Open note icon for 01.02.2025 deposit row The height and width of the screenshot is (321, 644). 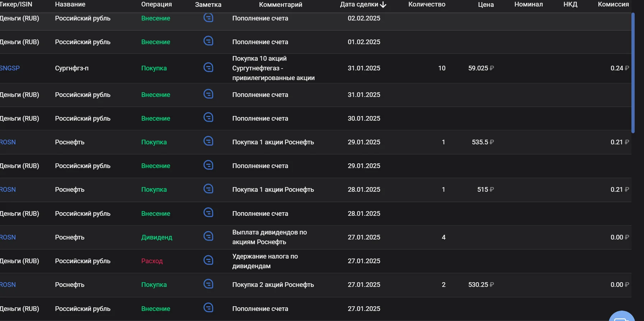(208, 41)
